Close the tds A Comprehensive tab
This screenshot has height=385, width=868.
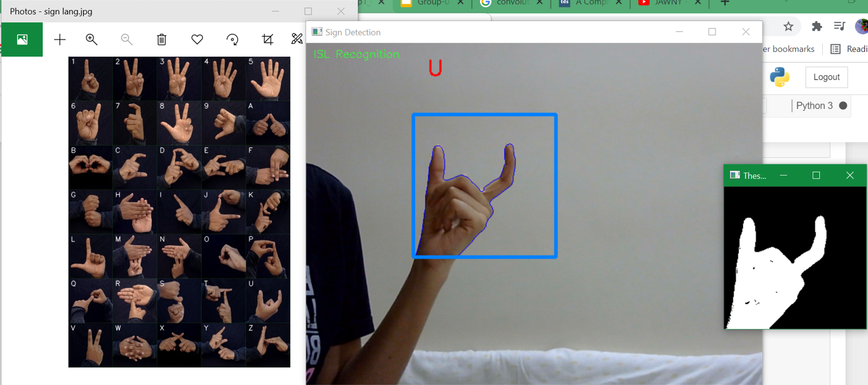click(x=619, y=3)
